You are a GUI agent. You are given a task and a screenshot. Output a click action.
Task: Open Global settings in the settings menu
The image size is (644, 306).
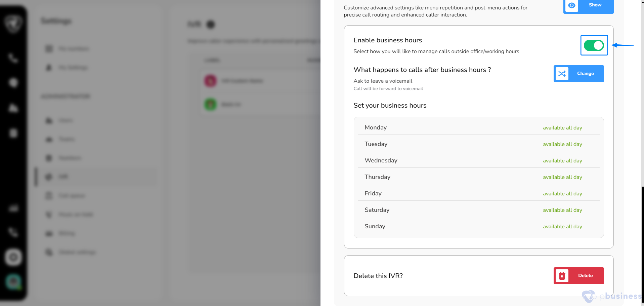pos(77,252)
